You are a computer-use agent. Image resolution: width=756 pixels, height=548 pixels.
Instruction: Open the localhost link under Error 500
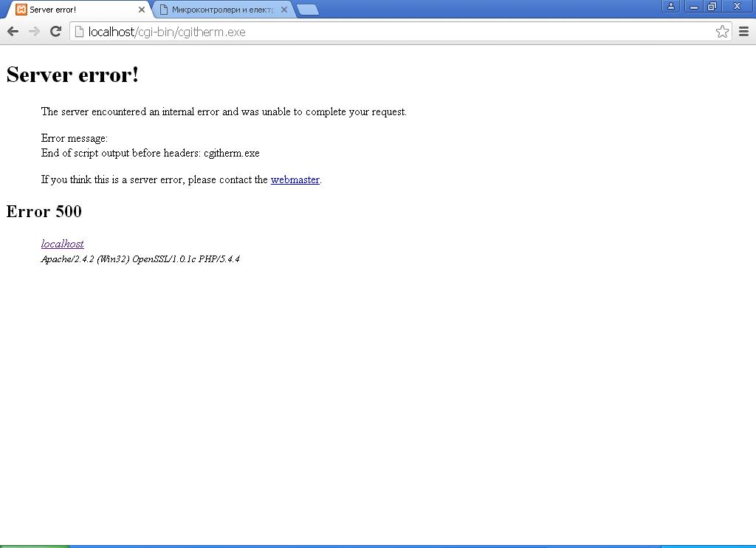[x=63, y=244]
